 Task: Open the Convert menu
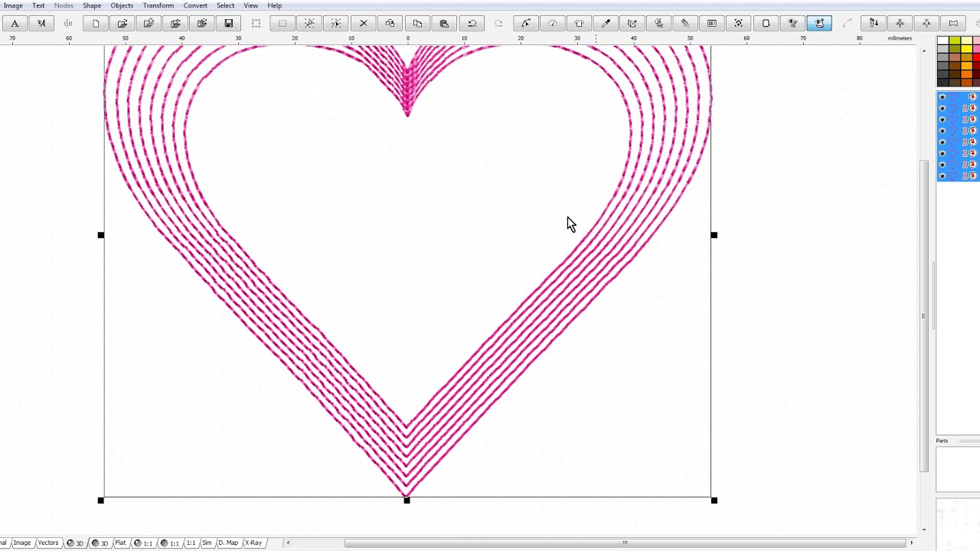coord(195,5)
